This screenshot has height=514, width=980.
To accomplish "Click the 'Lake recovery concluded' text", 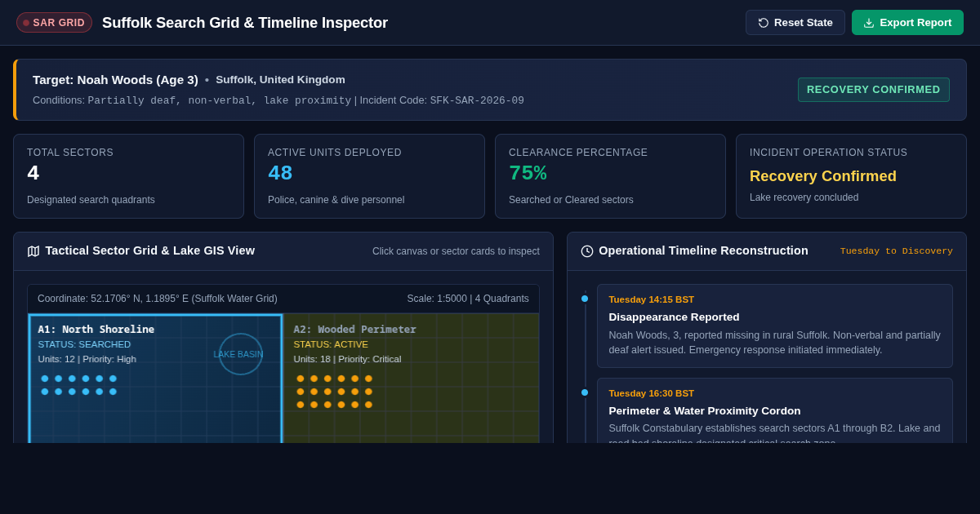I will tap(804, 197).
